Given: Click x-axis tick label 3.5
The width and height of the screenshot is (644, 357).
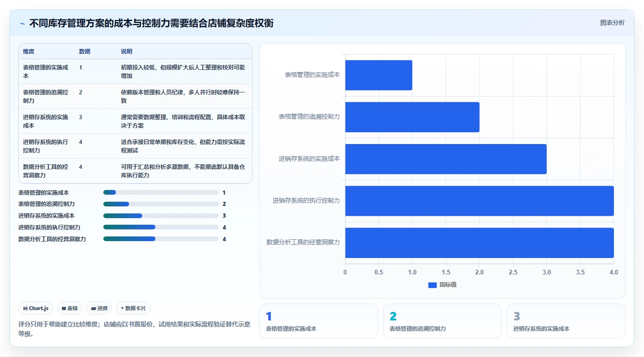Looking at the screenshot, I should tap(580, 272).
